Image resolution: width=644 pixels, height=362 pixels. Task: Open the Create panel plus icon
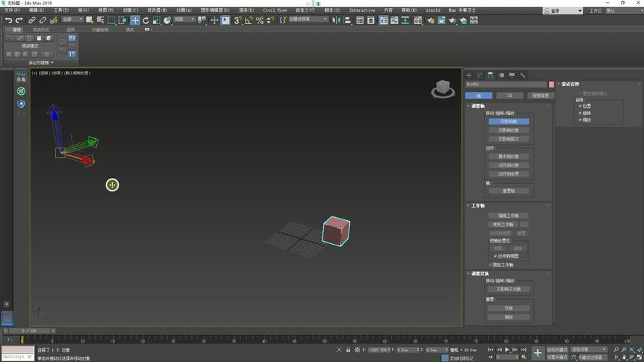click(469, 75)
